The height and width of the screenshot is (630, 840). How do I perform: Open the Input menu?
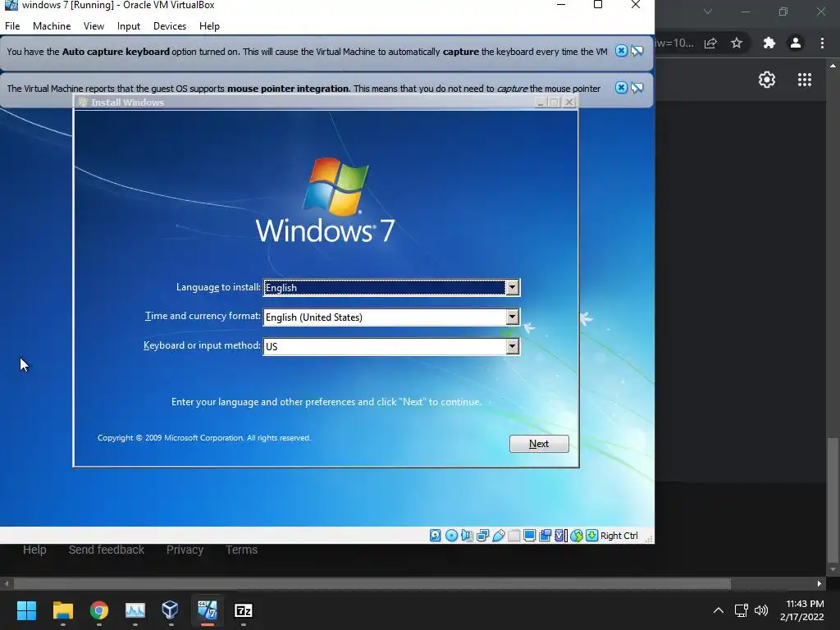pos(129,25)
